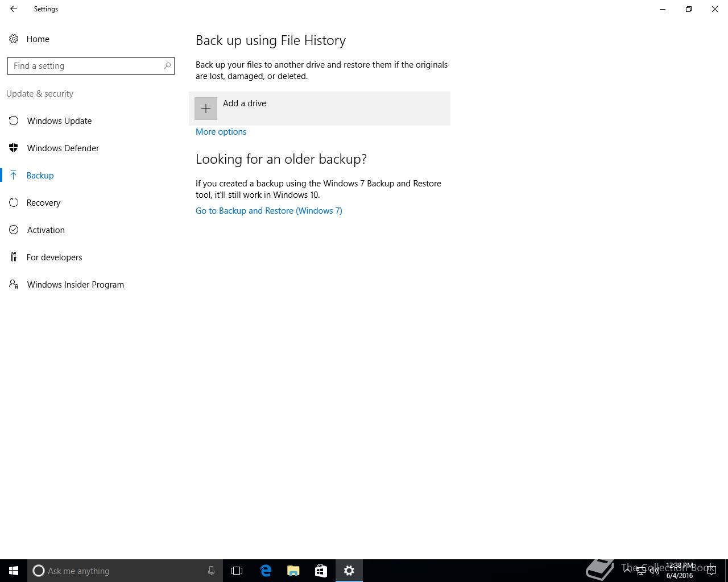
Task: Click the More options link
Action: (x=221, y=131)
